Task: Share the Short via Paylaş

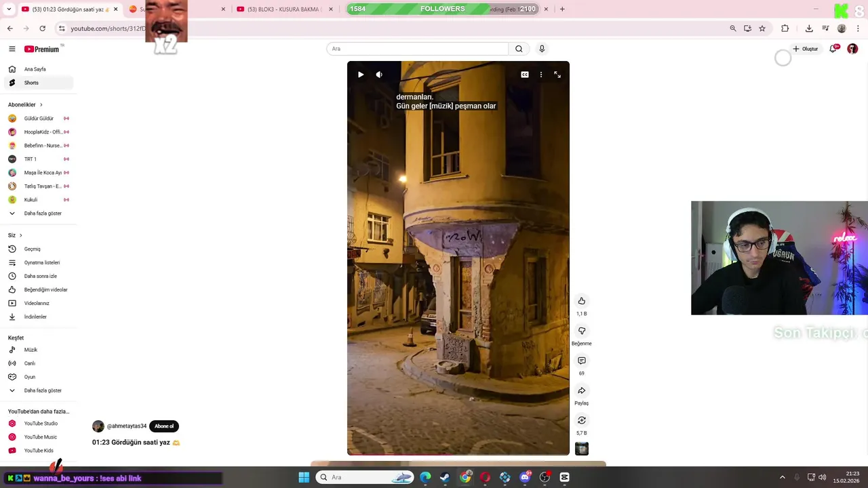Action: click(x=581, y=390)
